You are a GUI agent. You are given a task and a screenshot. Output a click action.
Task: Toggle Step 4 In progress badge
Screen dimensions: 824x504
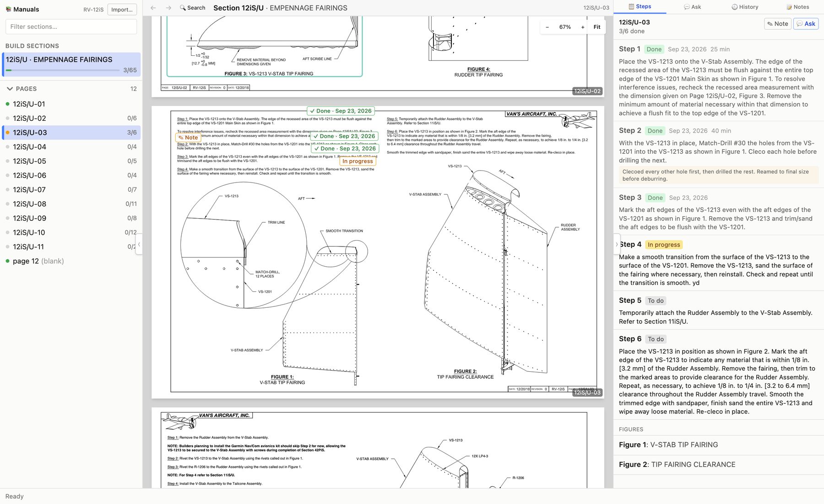click(664, 245)
